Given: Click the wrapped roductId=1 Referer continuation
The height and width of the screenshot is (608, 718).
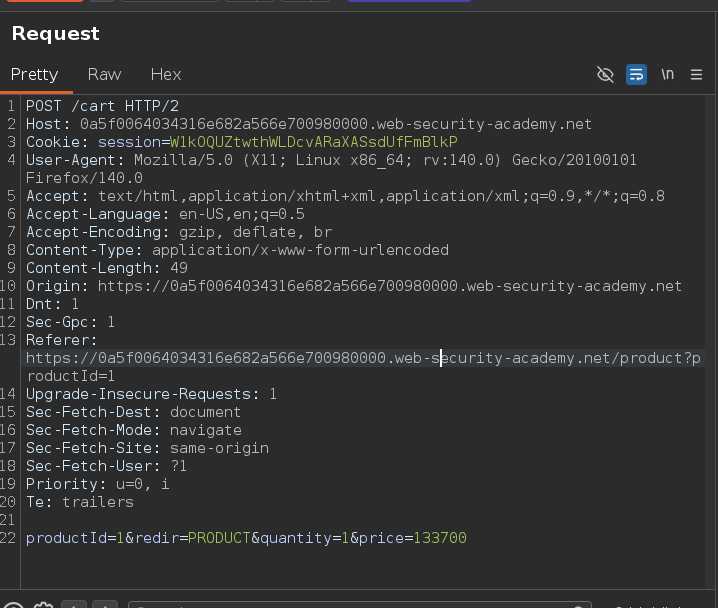Looking at the screenshot, I should (71, 376).
